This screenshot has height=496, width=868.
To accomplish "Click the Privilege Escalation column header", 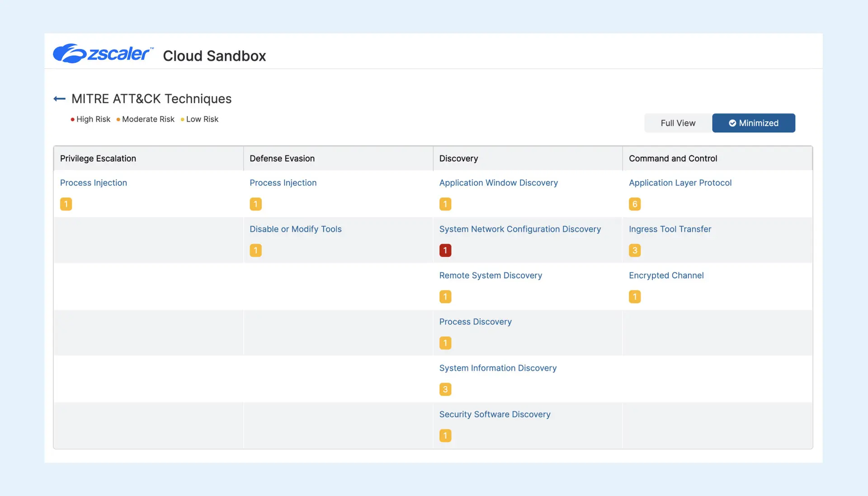I will tap(149, 158).
